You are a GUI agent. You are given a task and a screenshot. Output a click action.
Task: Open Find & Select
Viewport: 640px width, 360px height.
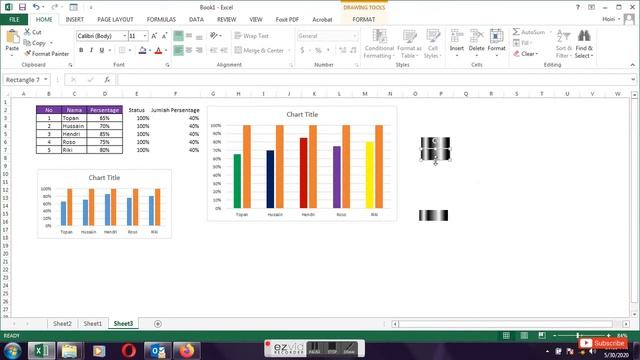584,44
